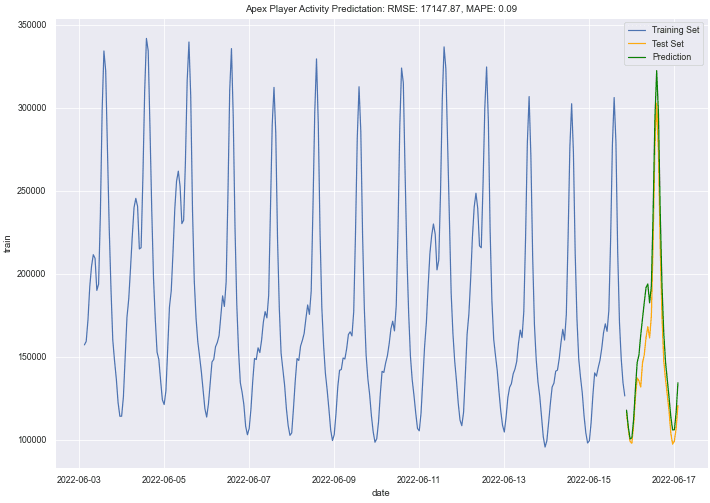Click the 'Prediction' legend label
This screenshot has height=503, width=710.
(672, 57)
